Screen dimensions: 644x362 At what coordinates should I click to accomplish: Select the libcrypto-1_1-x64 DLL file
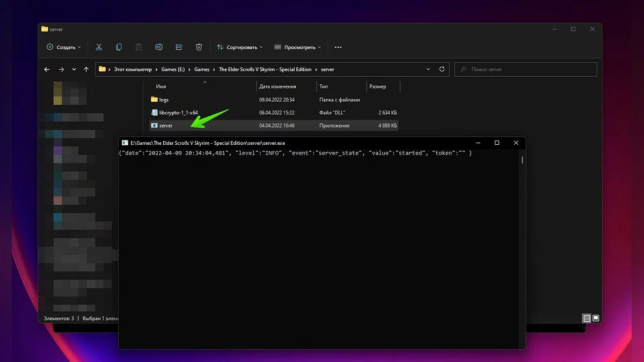[x=178, y=113]
